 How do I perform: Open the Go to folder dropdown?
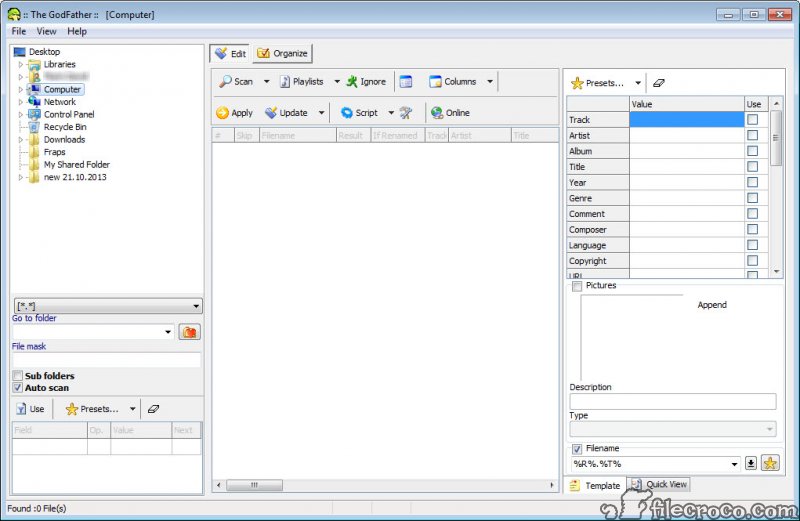(168, 332)
